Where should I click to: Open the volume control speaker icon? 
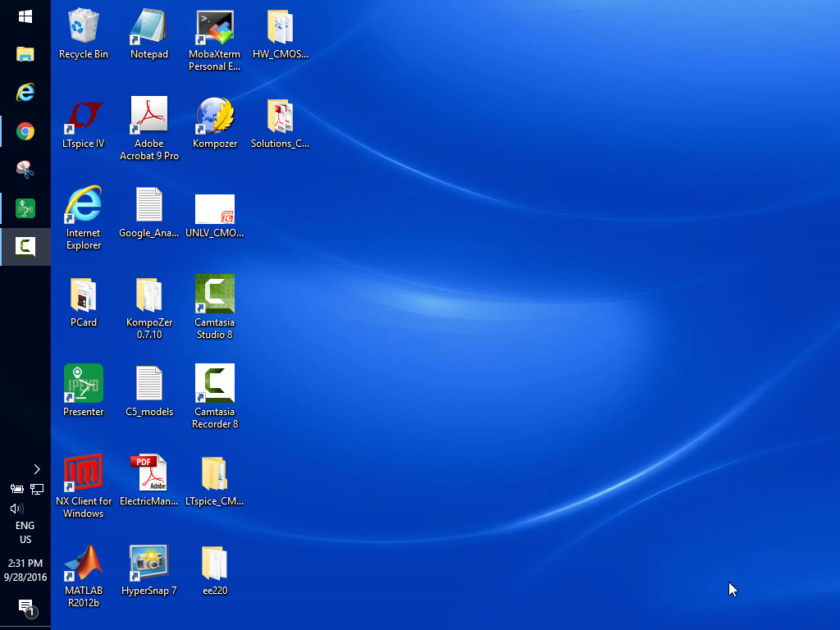pyautogui.click(x=16, y=509)
